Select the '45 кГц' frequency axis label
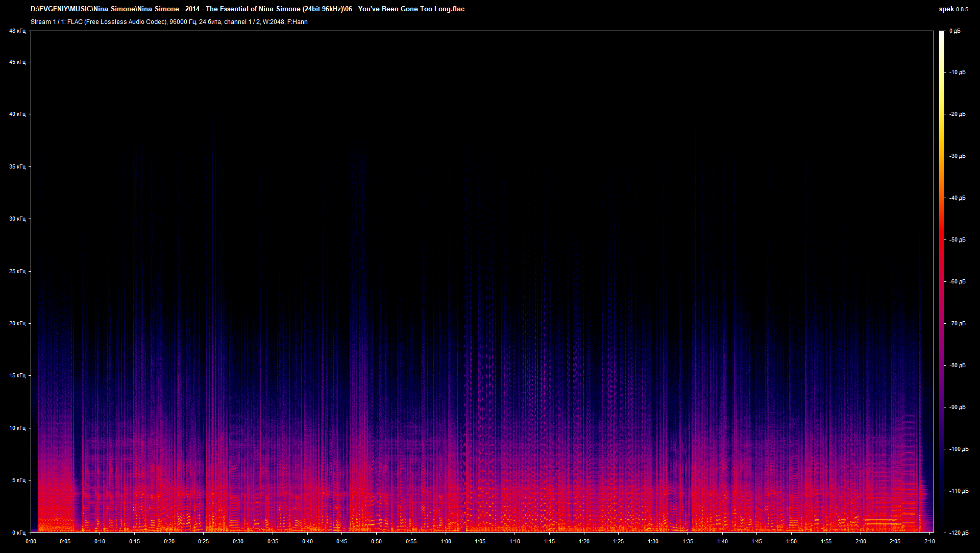The width and height of the screenshot is (980, 553). (x=17, y=62)
